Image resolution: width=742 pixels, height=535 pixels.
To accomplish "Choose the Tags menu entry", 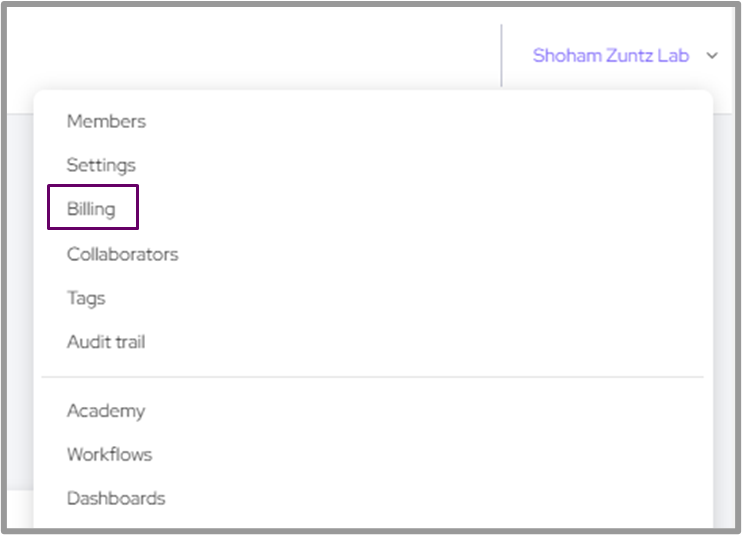I will (86, 298).
